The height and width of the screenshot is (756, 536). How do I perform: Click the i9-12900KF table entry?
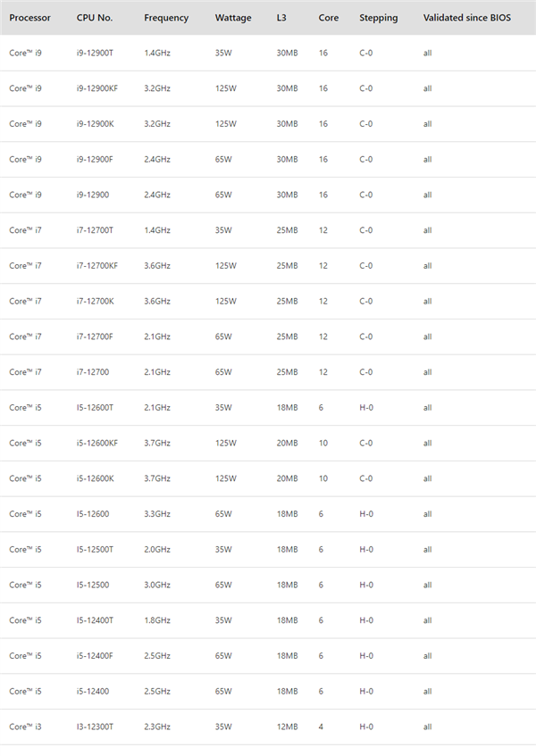[97, 88]
